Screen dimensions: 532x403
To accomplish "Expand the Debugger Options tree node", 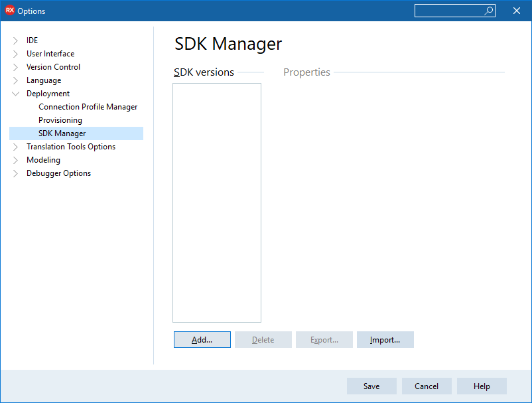I will 16,173.
